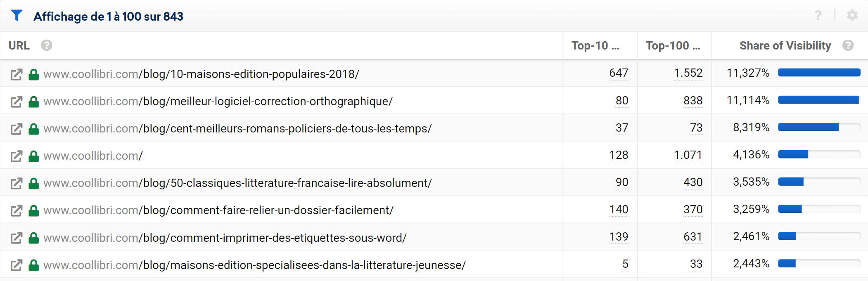Click Top-100 value 1.071
Screen dimensions: 868x281
point(688,155)
